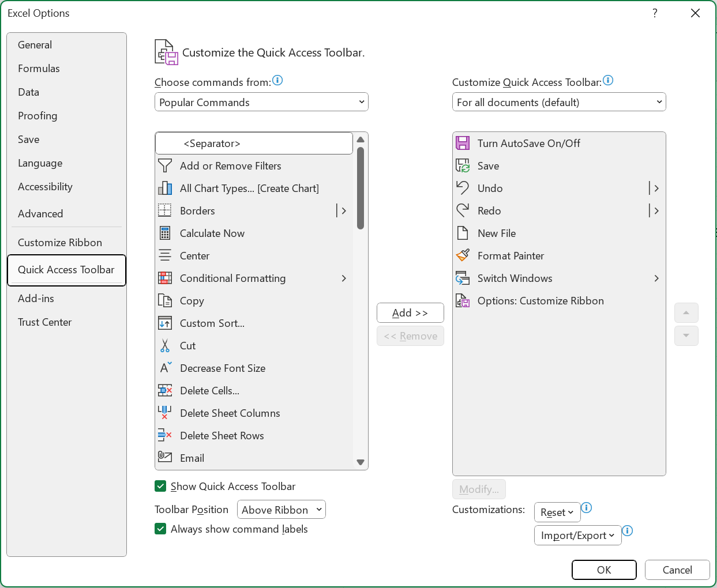The width and height of the screenshot is (717, 588).
Task: Click the Cut scissors icon
Action: click(165, 346)
